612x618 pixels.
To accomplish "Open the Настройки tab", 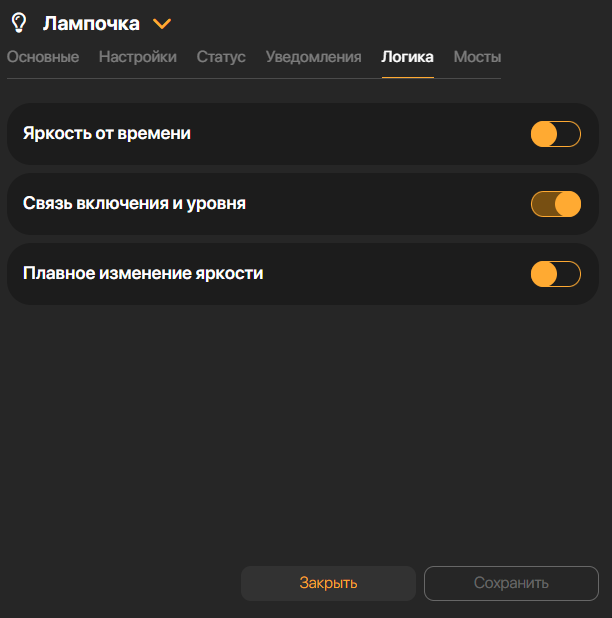I will click(138, 57).
